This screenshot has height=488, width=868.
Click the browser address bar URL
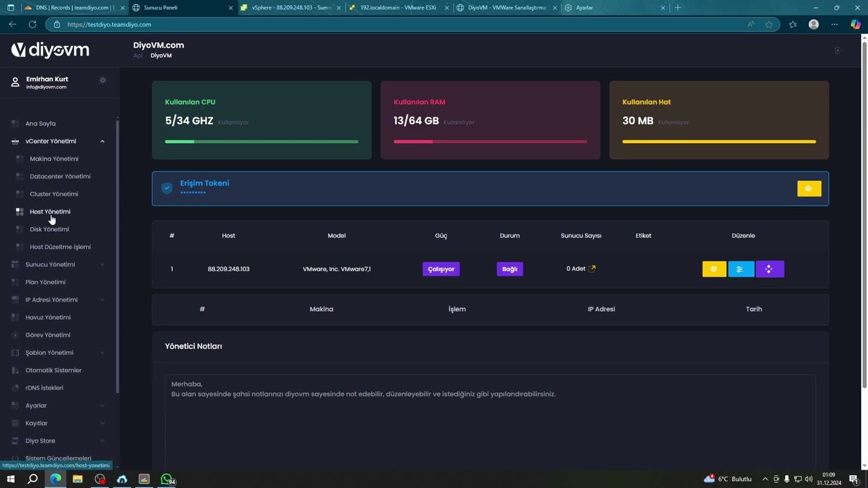click(109, 24)
